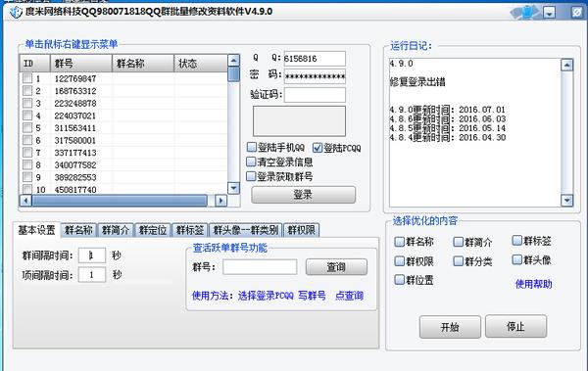Toggle 登录获取群号 checkbox
This screenshot has height=371, width=588.
(x=251, y=176)
